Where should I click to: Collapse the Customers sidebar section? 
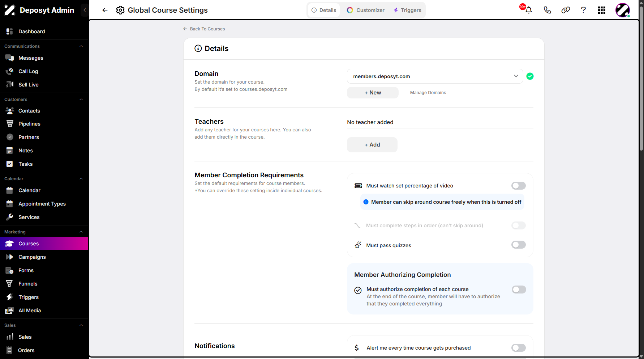pos(81,100)
